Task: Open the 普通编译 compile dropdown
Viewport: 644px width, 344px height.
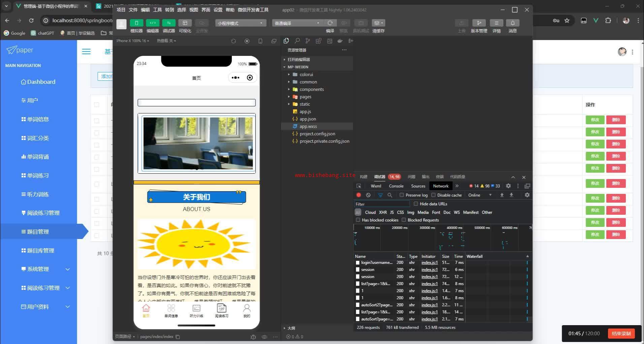Action: tap(297, 23)
